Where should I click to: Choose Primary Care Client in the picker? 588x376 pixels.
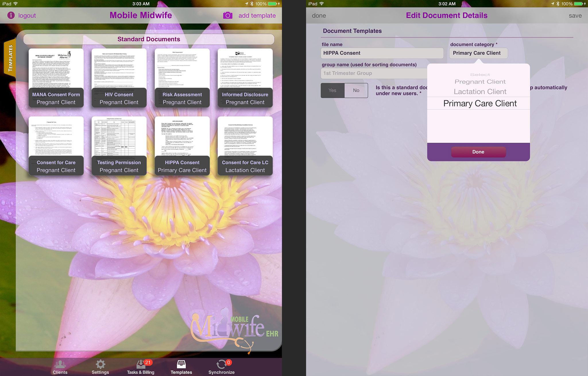(x=480, y=103)
